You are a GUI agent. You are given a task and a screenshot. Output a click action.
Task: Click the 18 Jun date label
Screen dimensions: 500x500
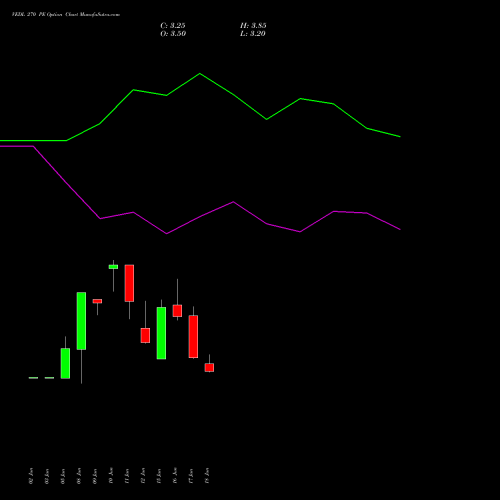pyautogui.click(x=207, y=476)
